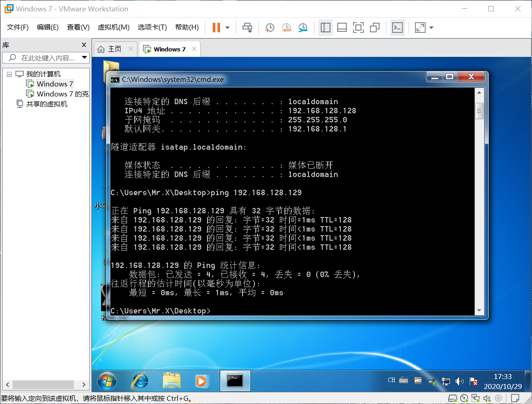Click the cmd window vertical scrollbar thumb

(x=479, y=111)
